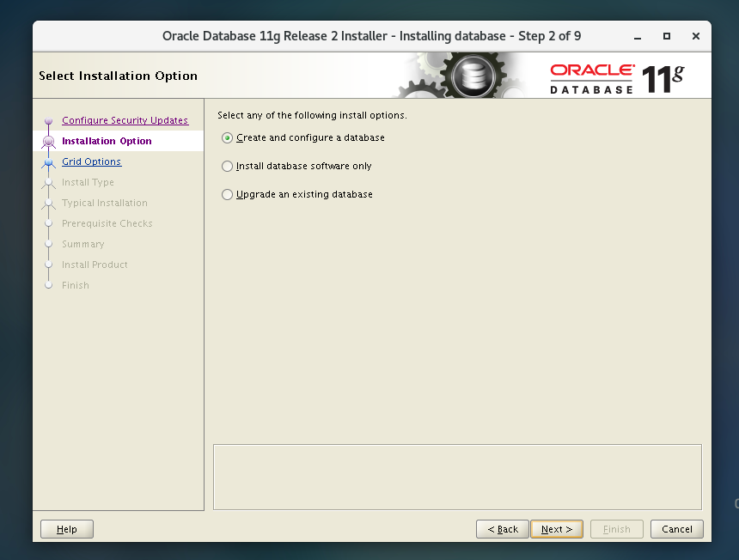
Task: Open Configure Security Updates step link
Action: click(x=125, y=120)
